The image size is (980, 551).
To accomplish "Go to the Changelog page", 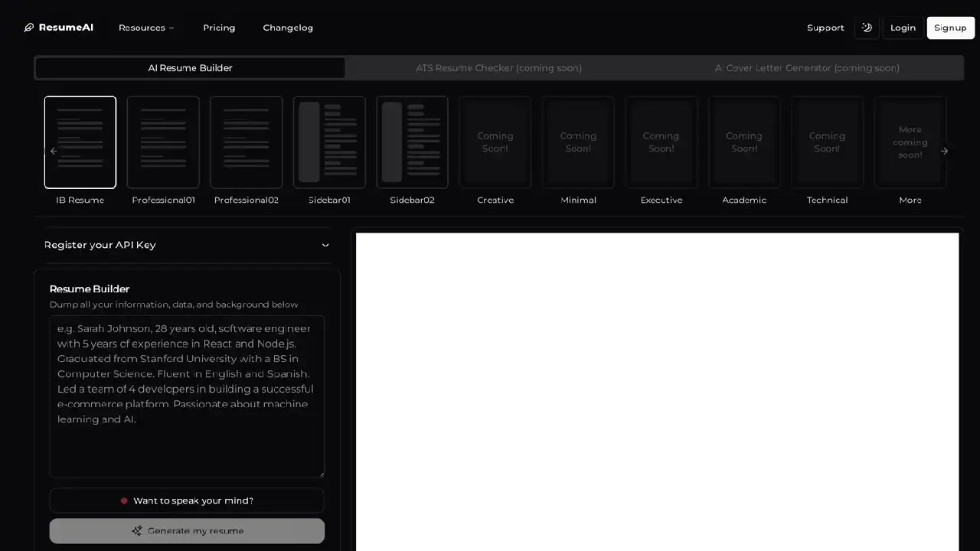I will click(x=288, y=28).
